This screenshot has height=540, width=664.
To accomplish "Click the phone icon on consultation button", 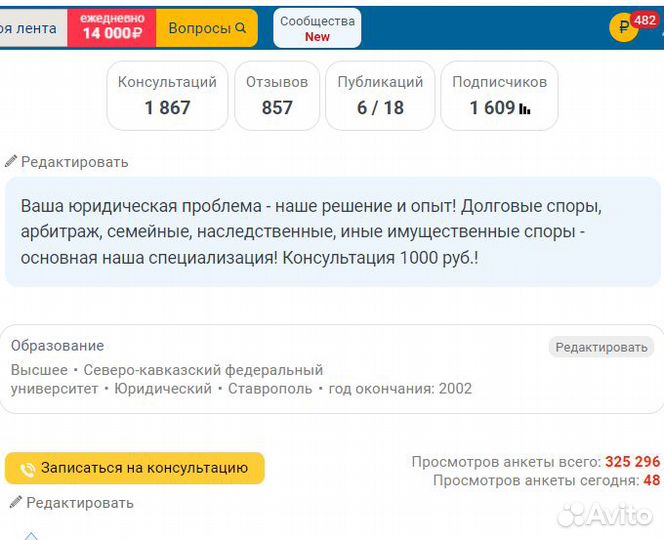I will pos(28,469).
